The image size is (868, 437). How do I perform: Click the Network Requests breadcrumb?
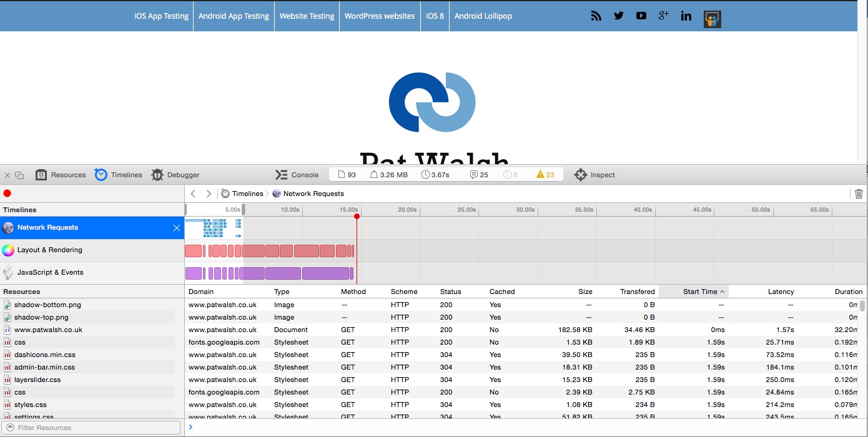pyautogui.click(x=308, y=194)
